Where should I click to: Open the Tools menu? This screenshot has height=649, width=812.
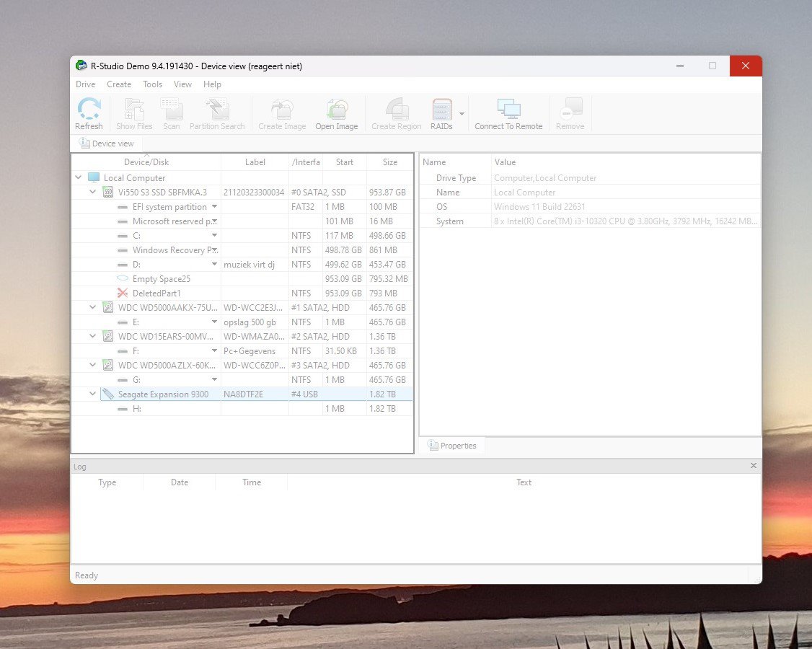coord(152,84)
